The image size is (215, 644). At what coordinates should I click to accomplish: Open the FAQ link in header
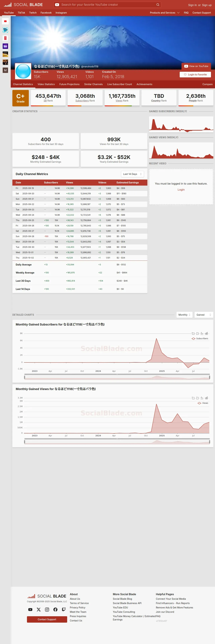coord(186,13)
